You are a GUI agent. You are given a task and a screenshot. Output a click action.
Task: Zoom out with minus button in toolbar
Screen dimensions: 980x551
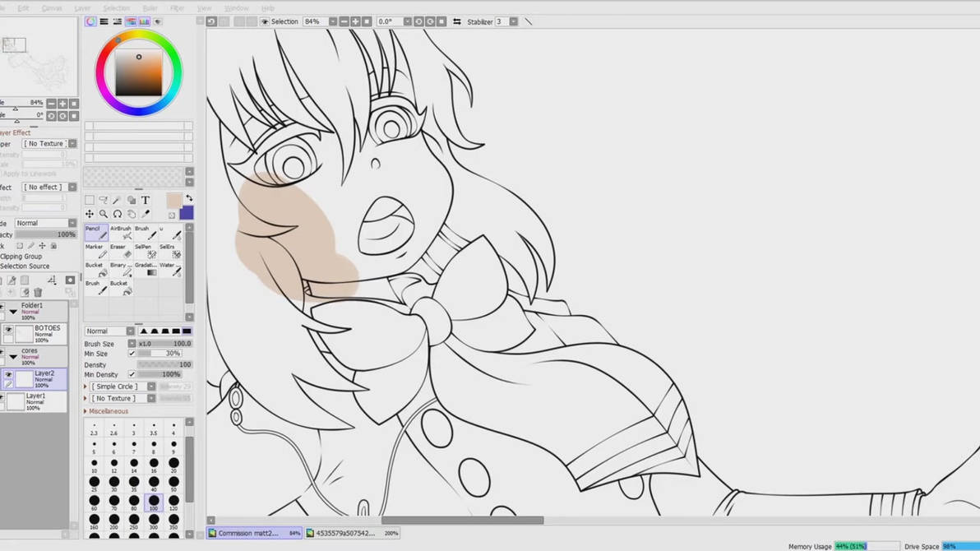point(344,21)
